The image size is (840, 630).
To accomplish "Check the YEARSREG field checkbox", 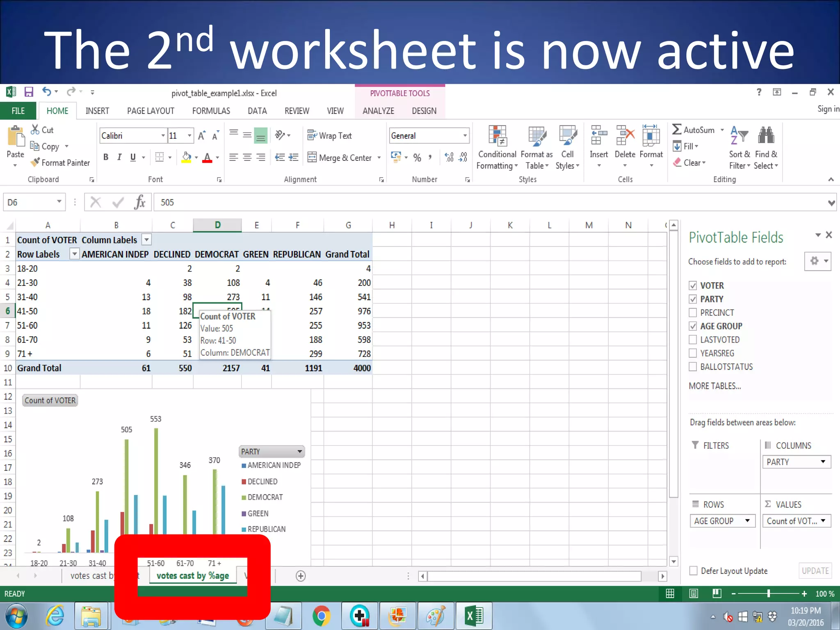I will pyautogui.click(x=693, y=353).
